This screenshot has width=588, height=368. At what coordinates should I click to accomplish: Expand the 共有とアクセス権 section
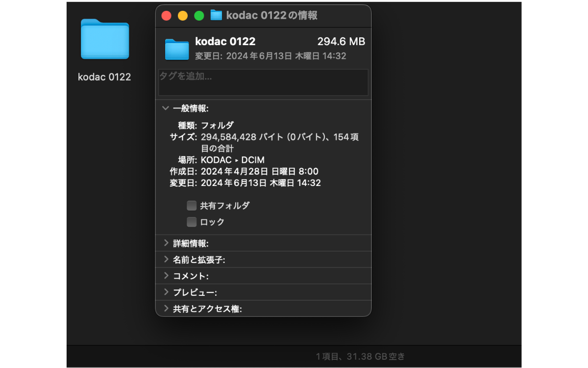point(166,309)
